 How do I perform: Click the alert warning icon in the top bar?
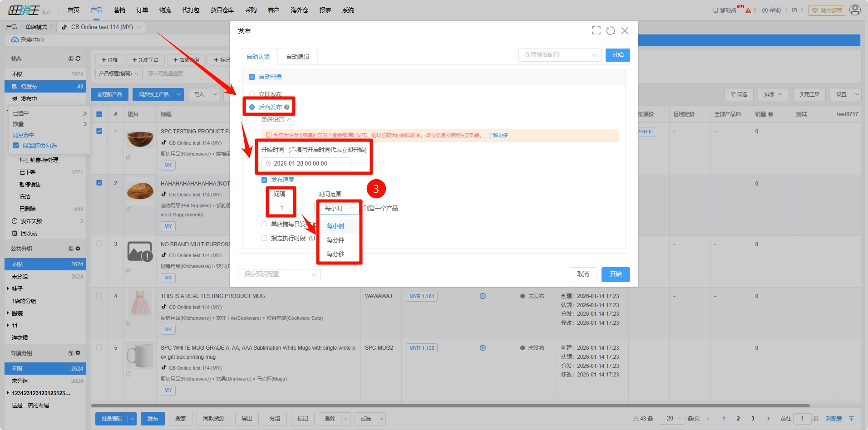(x=748, y=10)
